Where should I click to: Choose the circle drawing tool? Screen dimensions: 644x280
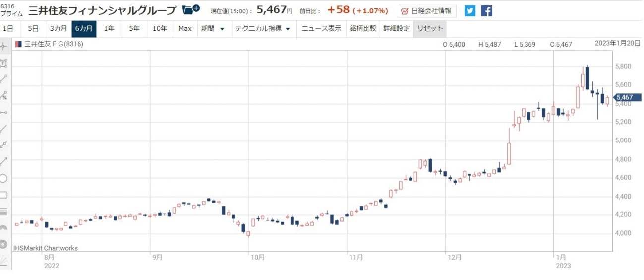click(x=4, y=178)
